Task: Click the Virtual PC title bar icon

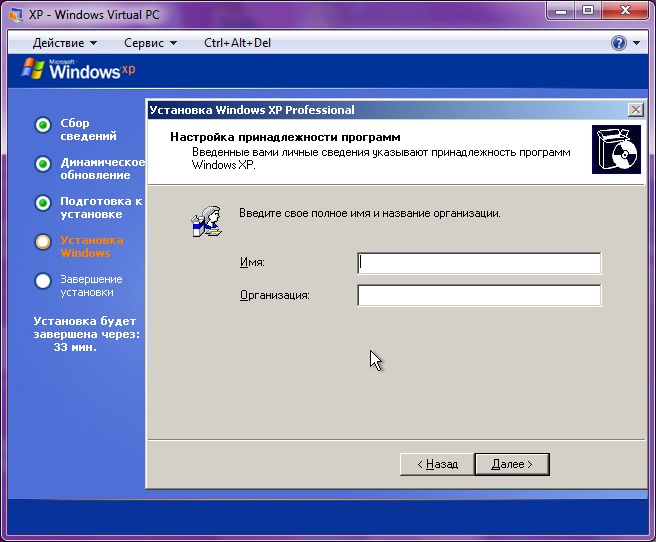Action: (x=15, y=15)
